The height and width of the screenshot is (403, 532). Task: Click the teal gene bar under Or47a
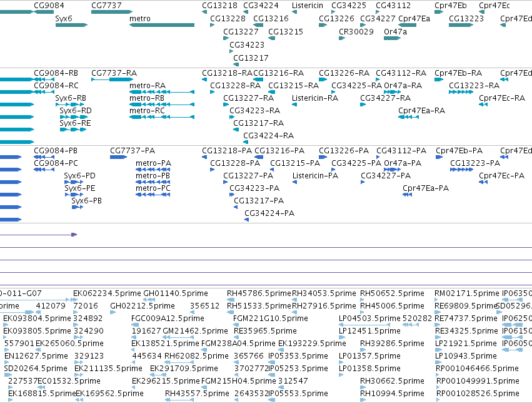392,38
